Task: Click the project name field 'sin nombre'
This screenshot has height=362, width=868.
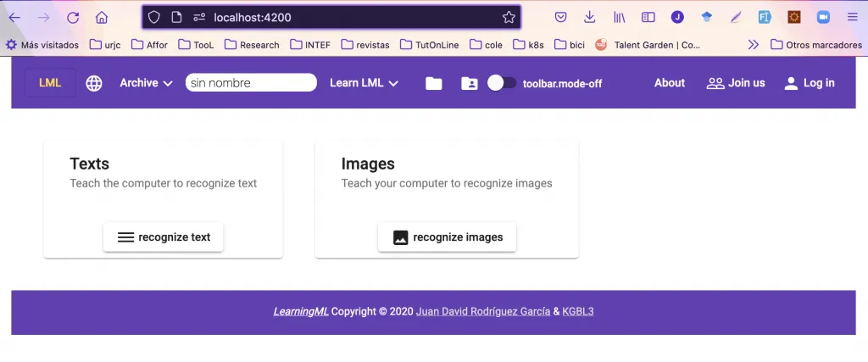Action: (251, 83)
